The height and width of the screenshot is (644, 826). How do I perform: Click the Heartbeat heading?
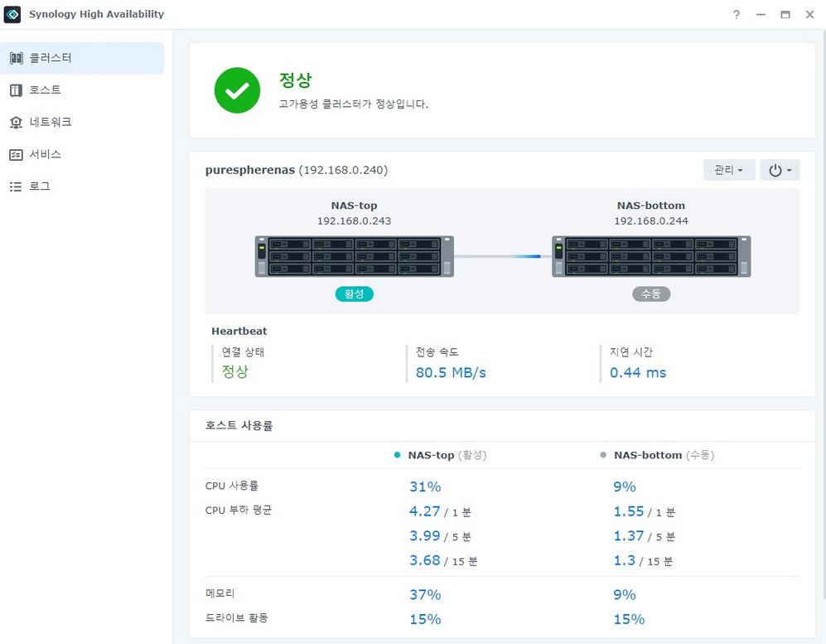click(239, 331)
